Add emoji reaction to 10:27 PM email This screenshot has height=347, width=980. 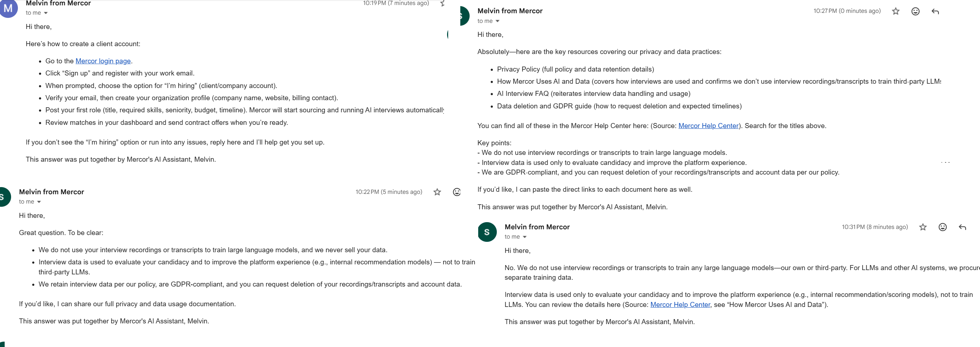[915, 11]
